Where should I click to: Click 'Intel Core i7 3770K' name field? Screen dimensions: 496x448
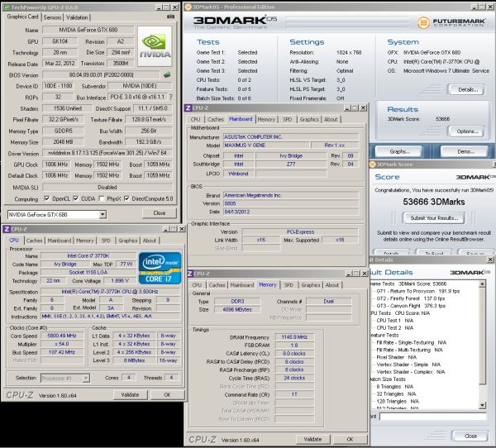88,255
